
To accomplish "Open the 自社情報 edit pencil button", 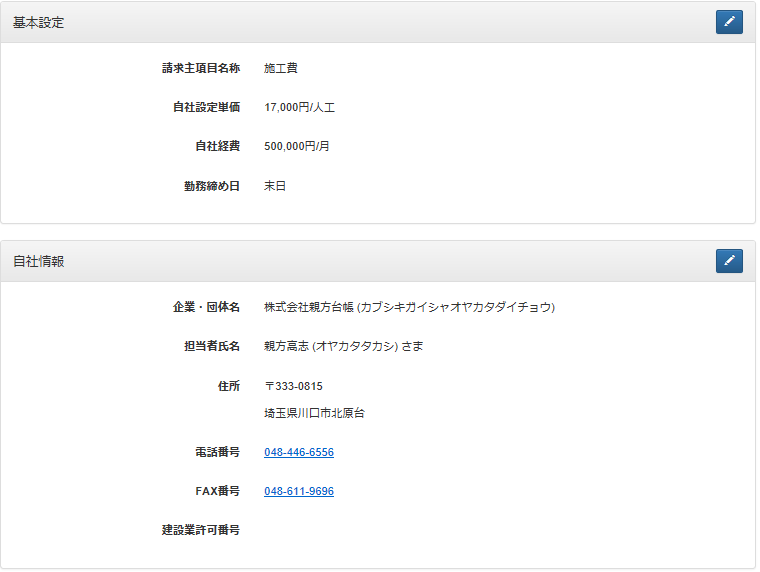I will pyautogui.click(x=729, y=261).
